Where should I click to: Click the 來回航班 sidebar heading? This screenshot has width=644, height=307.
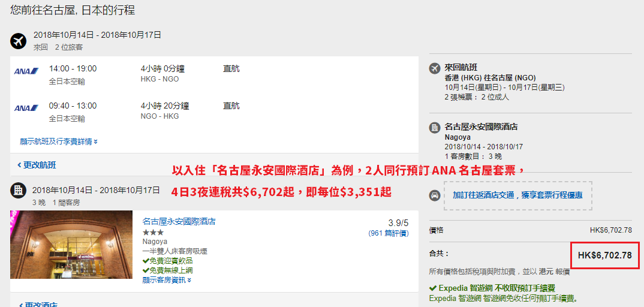coord(461,68)
